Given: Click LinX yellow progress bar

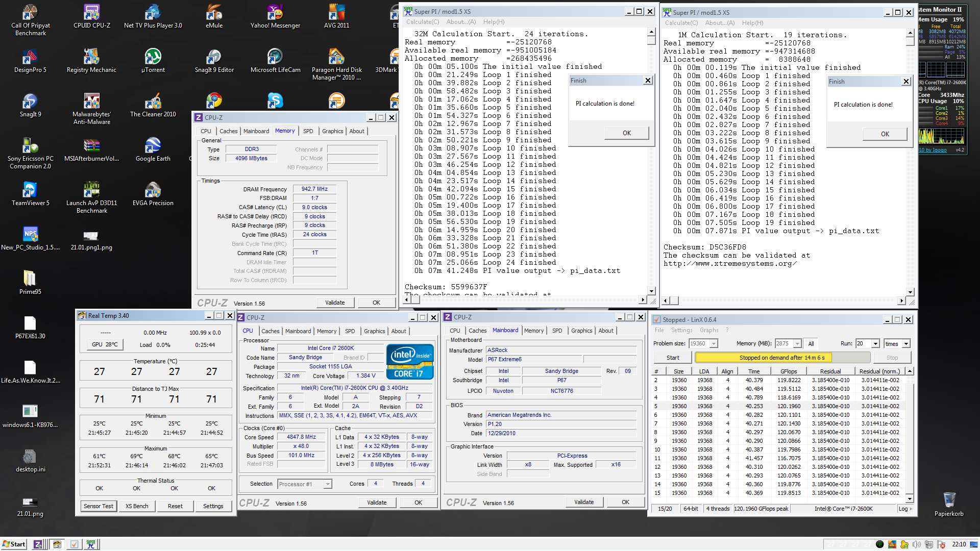Looking at the screenshot, I should pyautogui.click(x=782, y=358).
